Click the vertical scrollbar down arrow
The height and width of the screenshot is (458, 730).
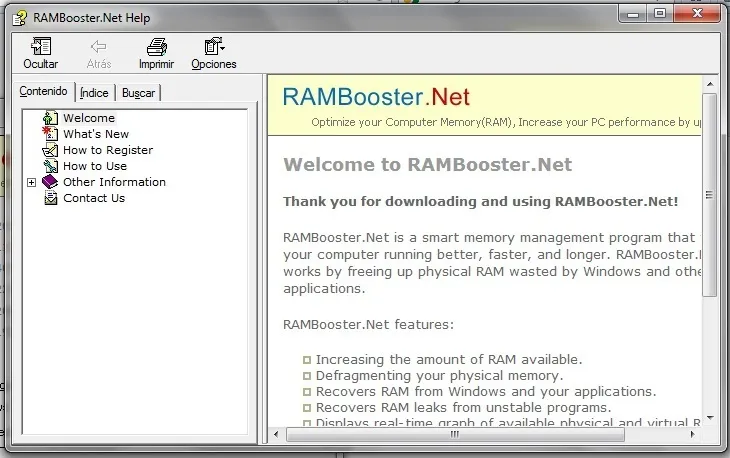[x=710, y=418]
